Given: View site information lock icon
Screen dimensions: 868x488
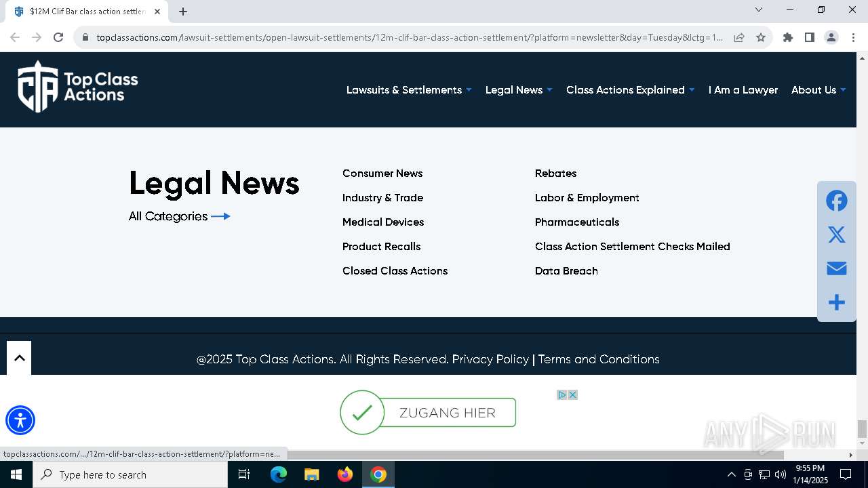Looking at the screenshot, I should pyautogui.click(x=85, y=37).
